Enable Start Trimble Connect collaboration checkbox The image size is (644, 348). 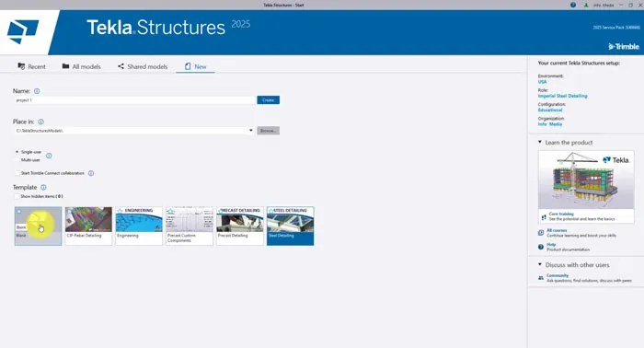coord(17,173)
